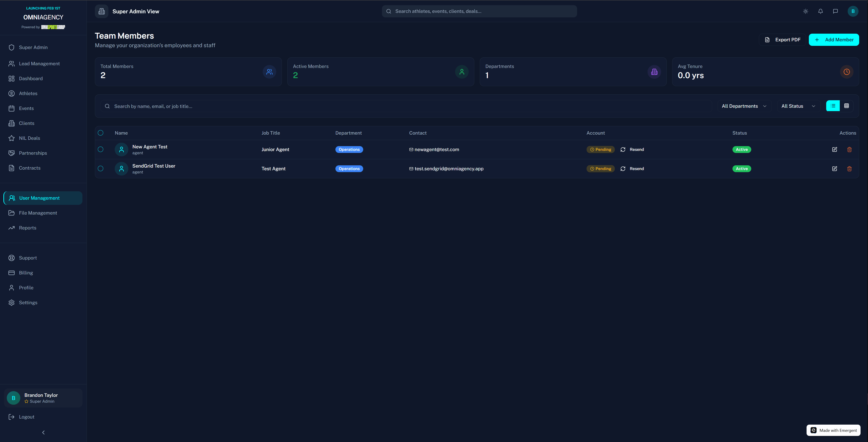Open the All Departments dropdown

[x=744, y=106]
